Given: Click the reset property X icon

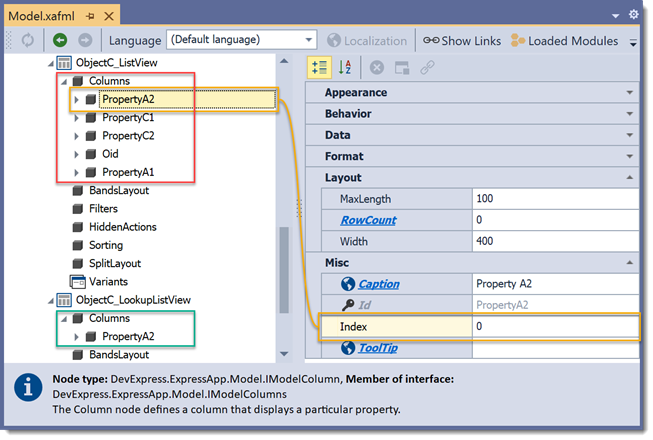Looking at the screenshot, I should point(376,67).
